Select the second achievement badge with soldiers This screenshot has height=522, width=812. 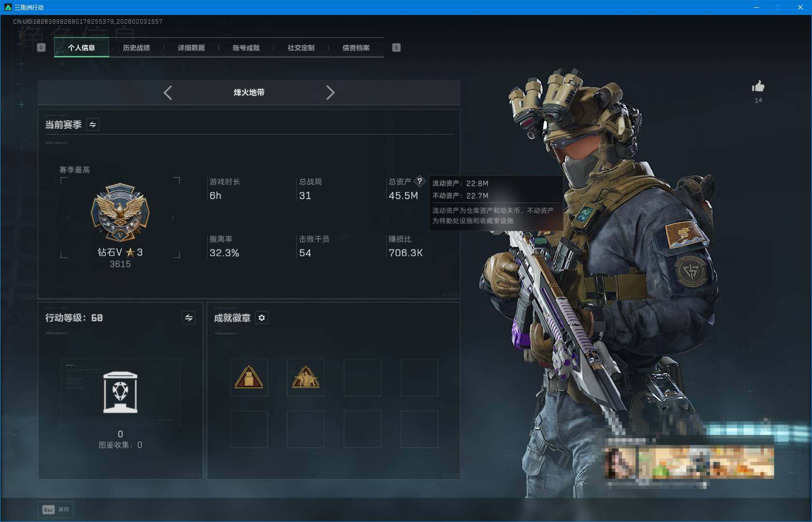coord(306,378)
